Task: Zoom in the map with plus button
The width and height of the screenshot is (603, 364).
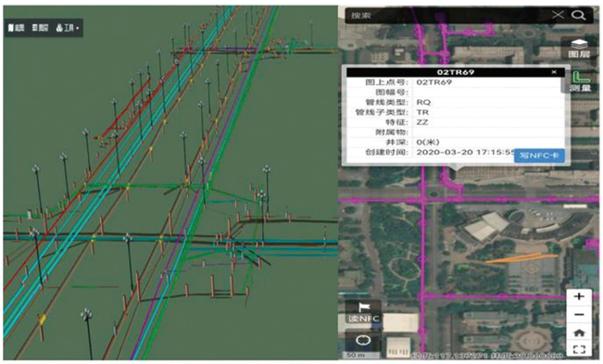Action: (x=579, y=296)
